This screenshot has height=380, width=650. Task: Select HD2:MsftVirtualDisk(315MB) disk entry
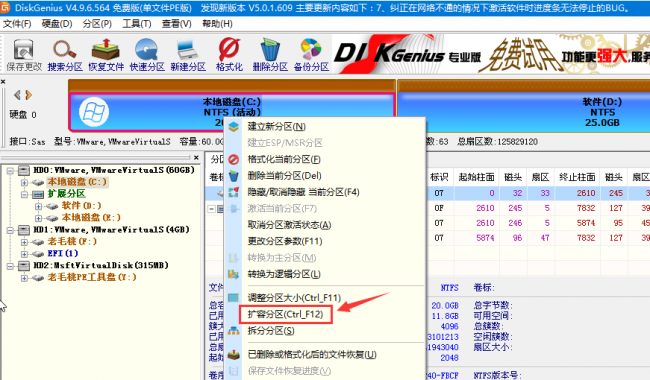coord(101,265)
